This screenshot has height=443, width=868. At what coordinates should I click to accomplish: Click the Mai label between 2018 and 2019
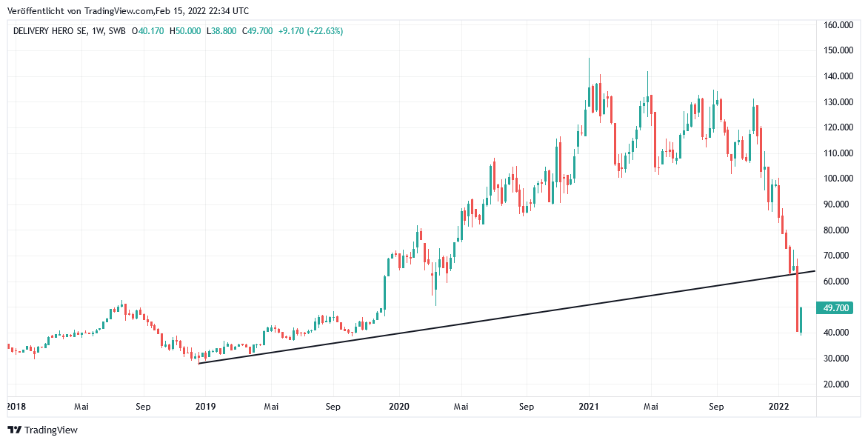coord(81,407)
